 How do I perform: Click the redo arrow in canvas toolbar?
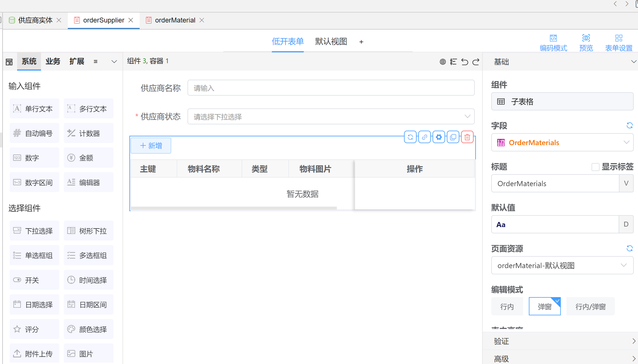coord(476,62)
